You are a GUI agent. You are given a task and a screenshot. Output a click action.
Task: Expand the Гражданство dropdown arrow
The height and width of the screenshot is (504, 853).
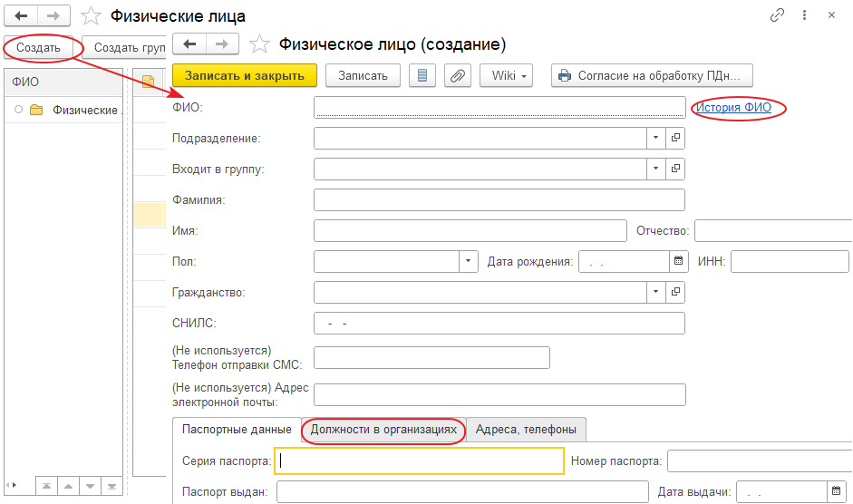point(655,292)
